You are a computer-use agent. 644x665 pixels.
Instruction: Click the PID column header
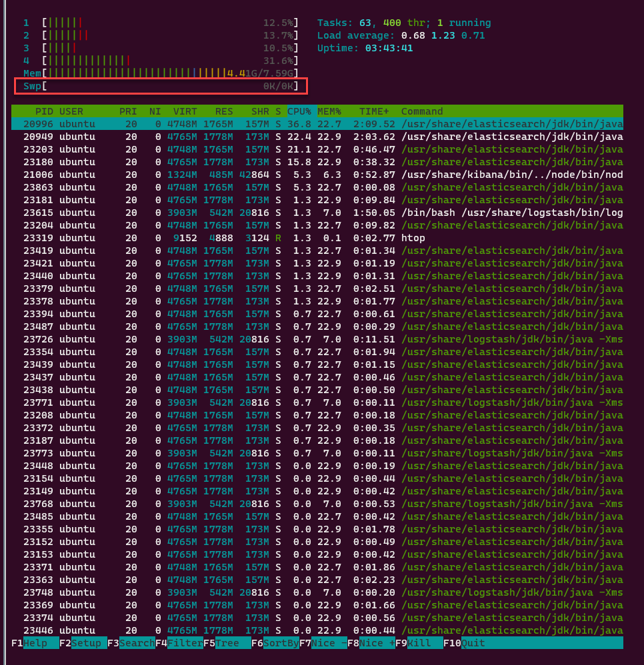(x=44, y=111)
